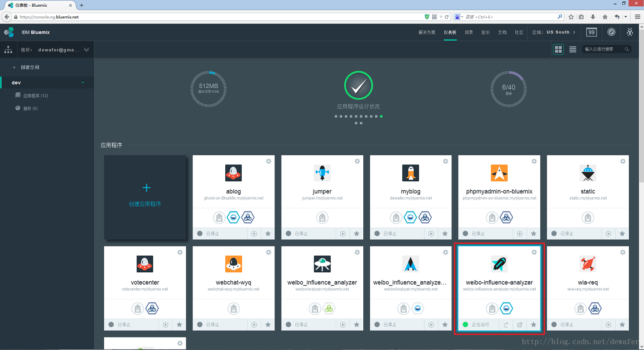
Task: Open the user avatar icon in header
Action: click(630, 32)
